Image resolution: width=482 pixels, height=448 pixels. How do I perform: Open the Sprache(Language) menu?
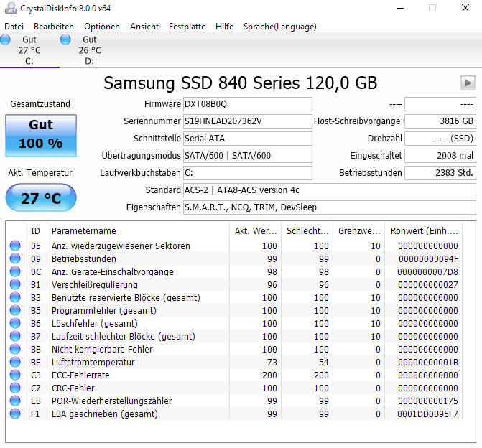(x=279, y=27)
